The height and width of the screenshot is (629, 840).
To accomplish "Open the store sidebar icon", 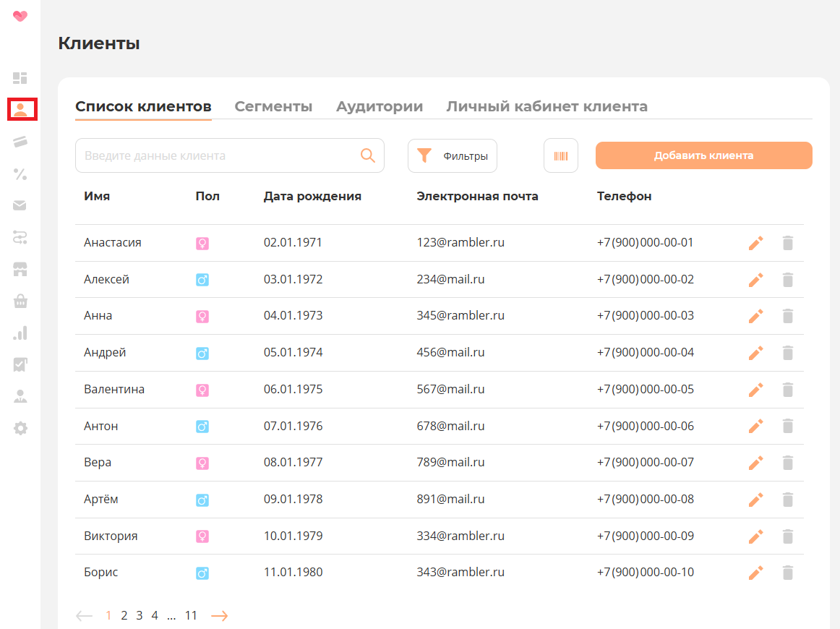I will 20,270.
